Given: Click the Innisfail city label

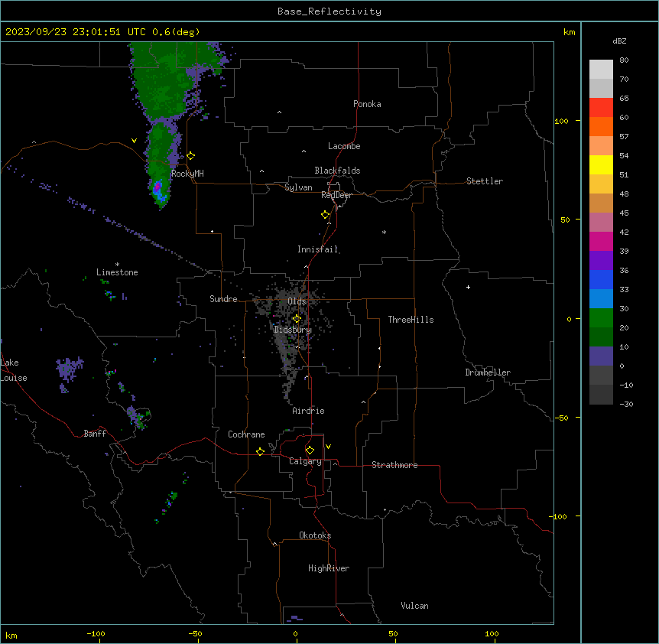Looking at the screenshot, I should pos(318,249).
